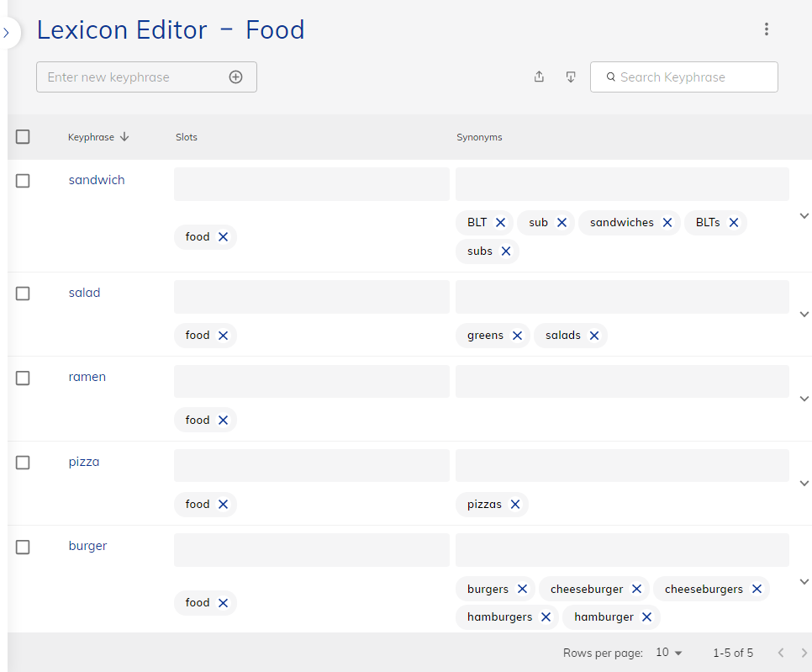
Task: Remove hamburgers synonym chip
Action: pyautogui.click(x=546, y=616)
